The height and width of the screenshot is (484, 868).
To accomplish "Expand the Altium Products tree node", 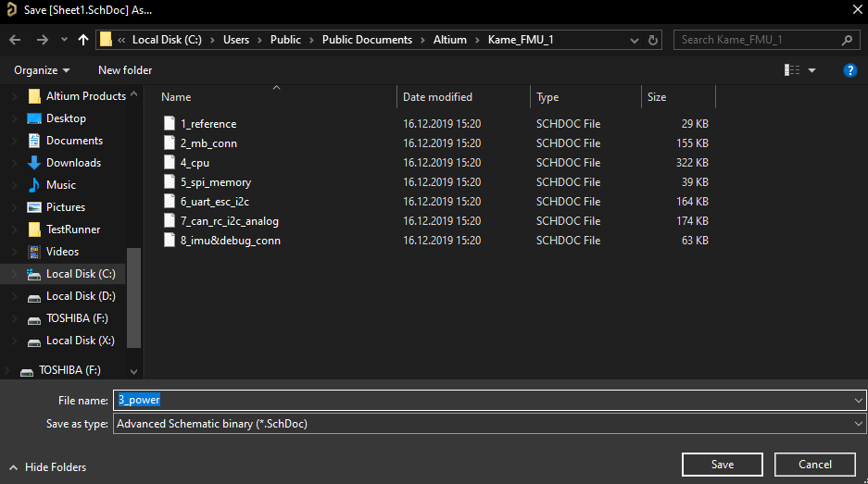I will coord(15,96).
